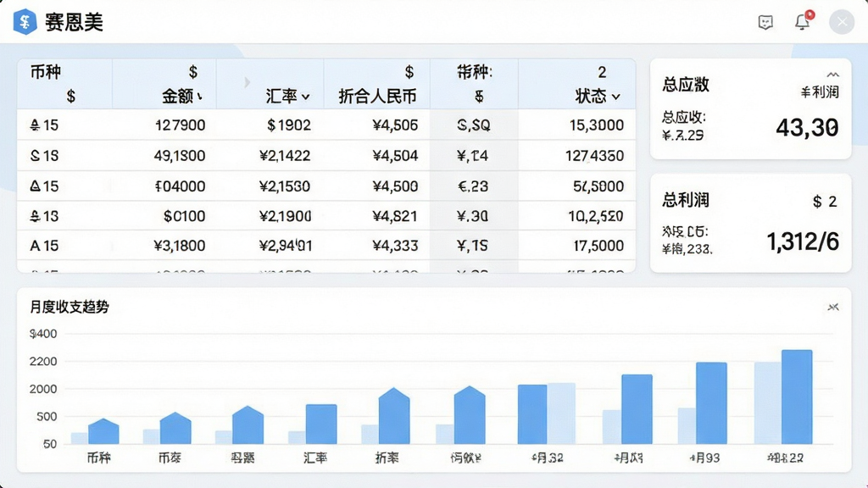
Task: Click the small gray arrow beside 金额 header
Action: (247, 82)
